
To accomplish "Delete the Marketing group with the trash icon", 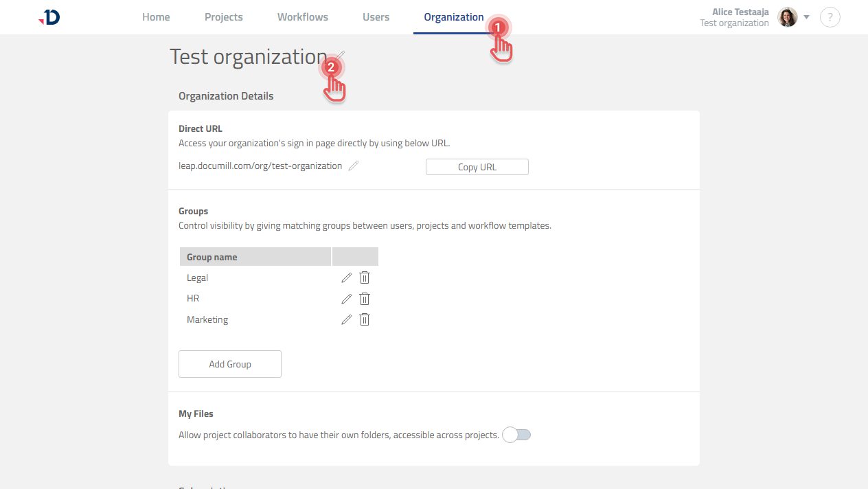I will 364,319.
